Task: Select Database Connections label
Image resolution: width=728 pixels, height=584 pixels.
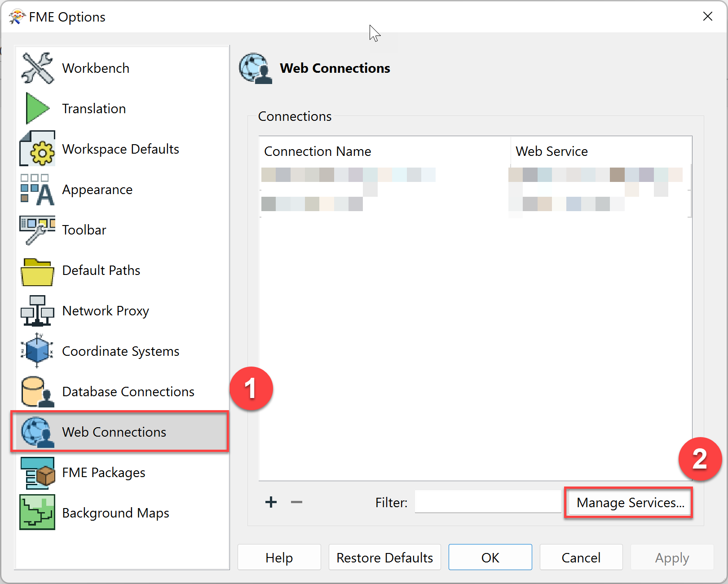Action: tap(128, 392)
